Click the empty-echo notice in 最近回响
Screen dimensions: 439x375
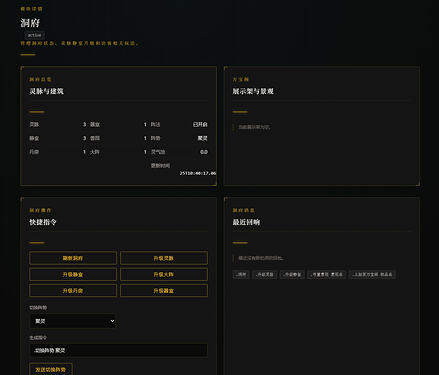tap(261, 258)
